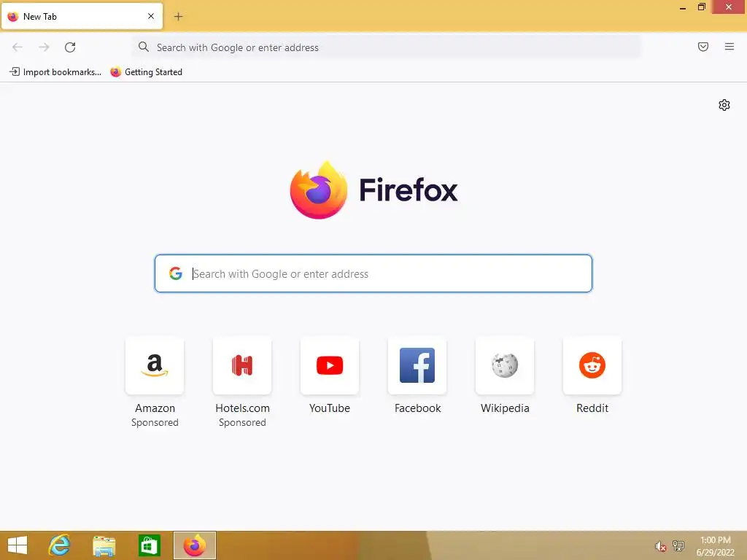The height and width of the screenshot is (560, 747).
Task: Click the magnifier icon in address bar
Action: (x=144, y=47)
